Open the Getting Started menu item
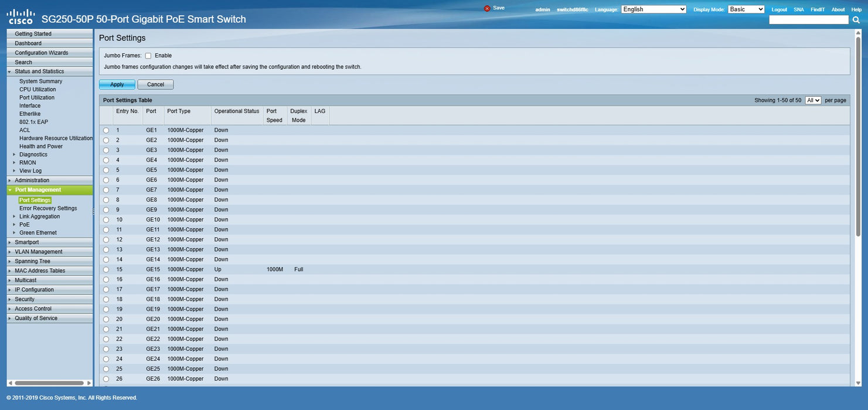The width and height of the screenshot is (868, 410). point(50,34)
